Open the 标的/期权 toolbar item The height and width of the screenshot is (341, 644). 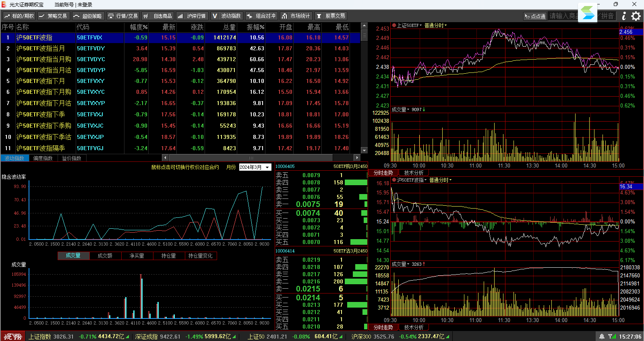click(x=19, y=16)
